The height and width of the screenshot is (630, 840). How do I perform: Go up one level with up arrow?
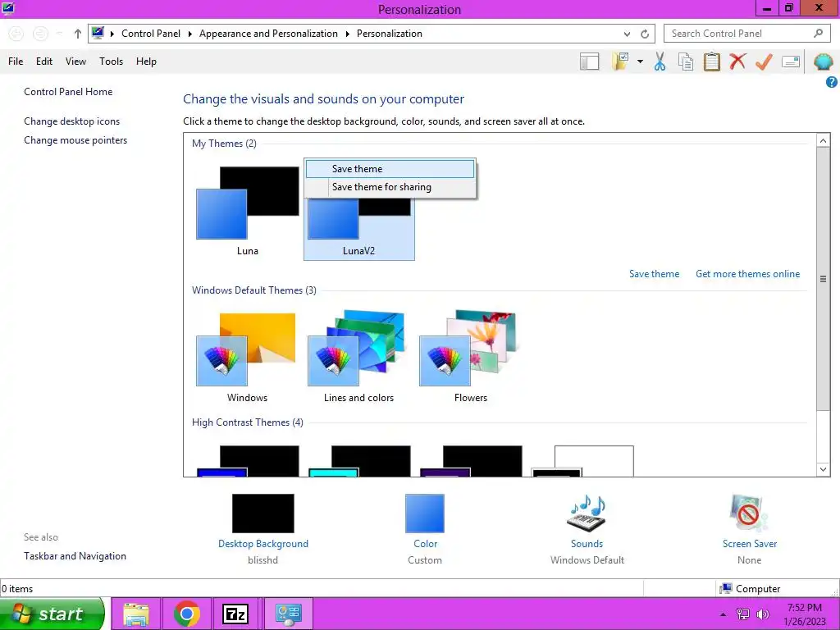click(78, 34)
